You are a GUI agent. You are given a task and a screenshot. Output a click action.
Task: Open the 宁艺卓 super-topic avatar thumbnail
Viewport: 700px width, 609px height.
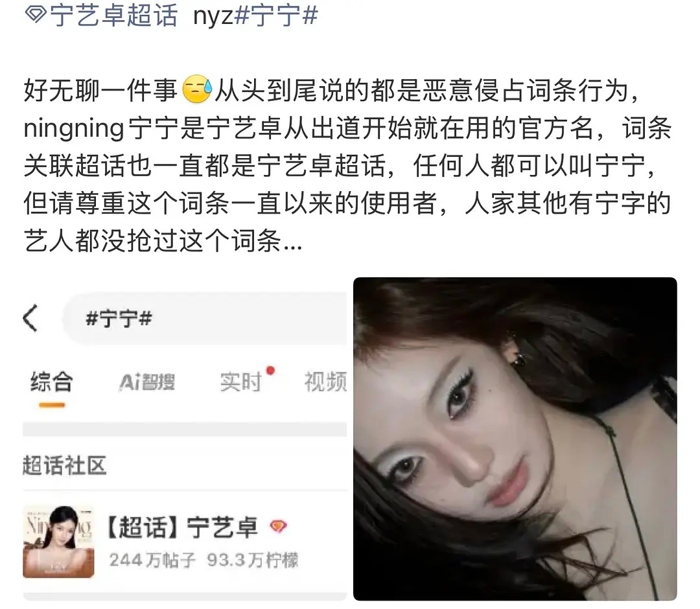[58, 542]
